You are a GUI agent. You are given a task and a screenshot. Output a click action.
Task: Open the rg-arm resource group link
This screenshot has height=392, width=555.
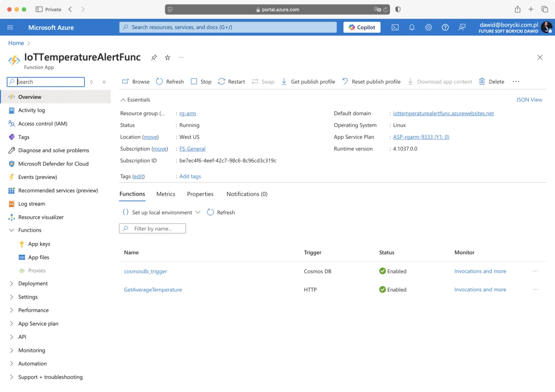point(188,114)
